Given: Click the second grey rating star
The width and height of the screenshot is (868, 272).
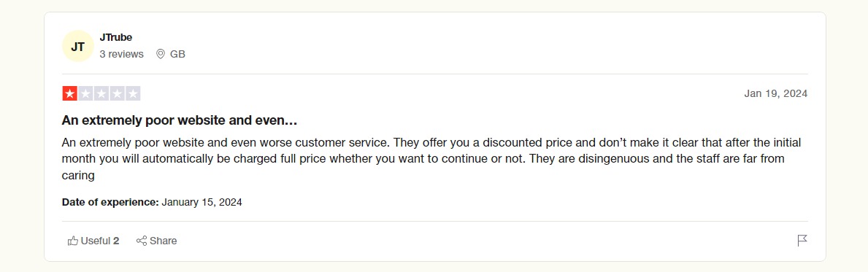Looking at the screenshot, I should pyautogui.click(x=85, y=93).
